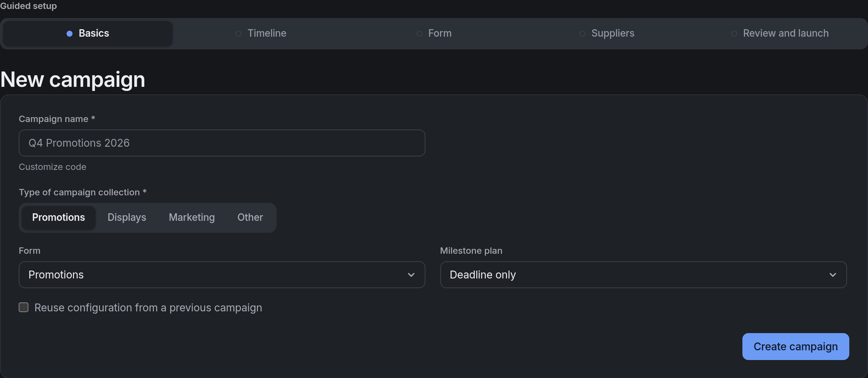The image size is (868, 378).
Task: Open the Form dropdown showing Promotions
Action: pos(222,275)
